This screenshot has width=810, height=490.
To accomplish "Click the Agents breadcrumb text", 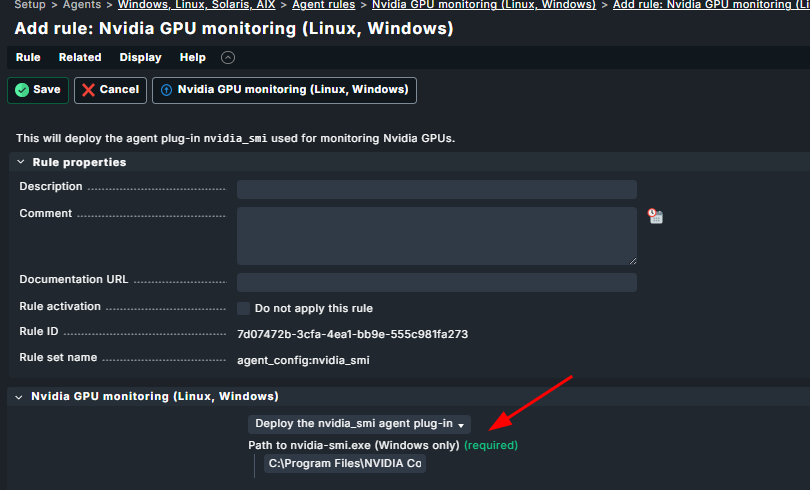I will coord(82,5).
